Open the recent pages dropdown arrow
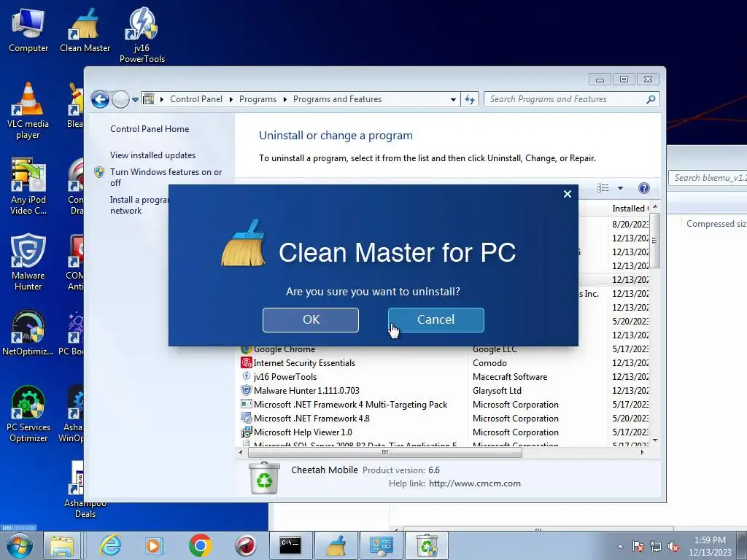747x560 pixels. click(x=135, y=99)
